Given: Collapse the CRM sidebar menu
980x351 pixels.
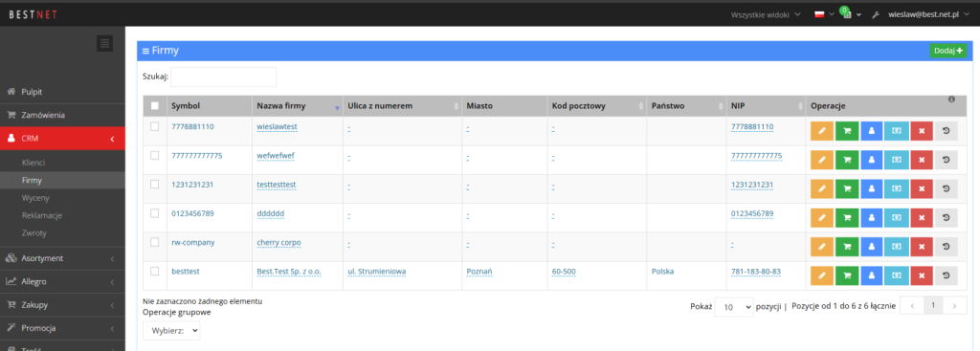Looking at the screenshot, I should pos(62,139).
